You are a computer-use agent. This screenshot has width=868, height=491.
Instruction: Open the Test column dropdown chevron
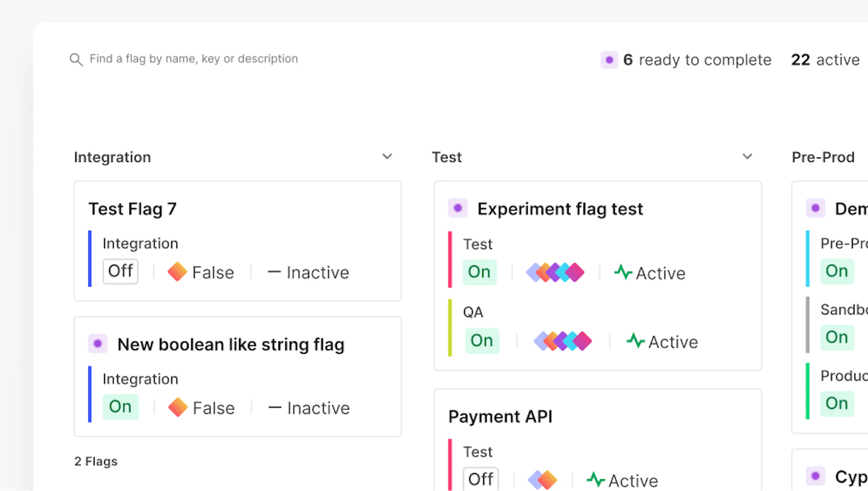(x=747, y=156)
